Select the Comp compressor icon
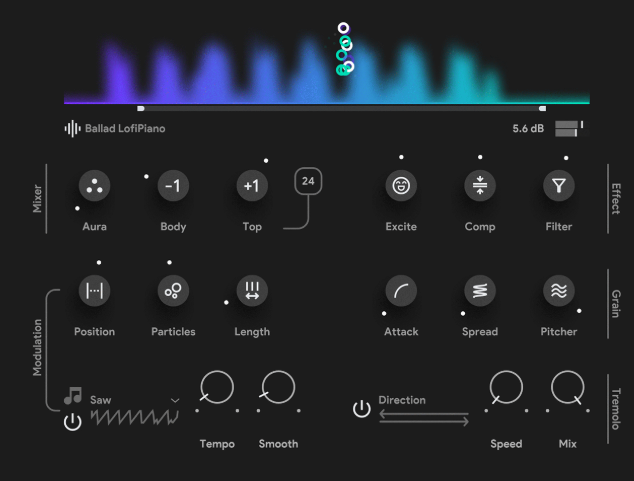The height and width of the screenshot is (481, 634). 480,185
